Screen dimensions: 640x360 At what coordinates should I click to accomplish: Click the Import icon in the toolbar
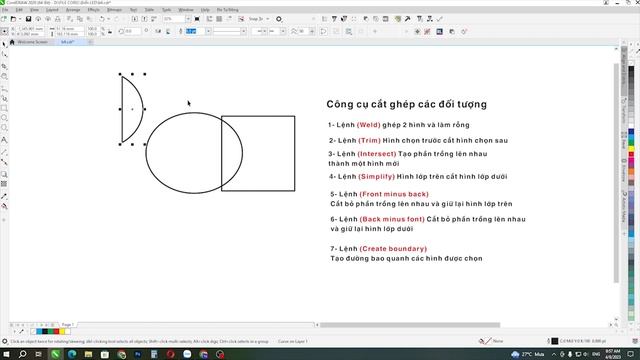[x=134, y=19]
